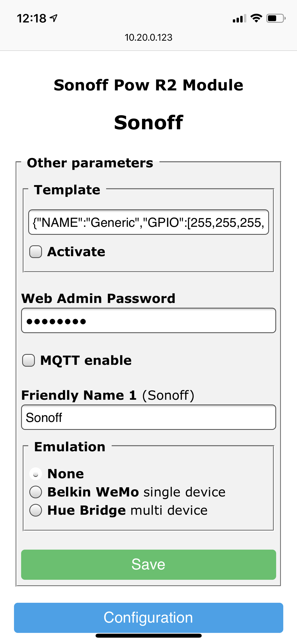Click the Sonoff Pow R2 Module heading
Screen dimensions: 297x644
[148, 85]
